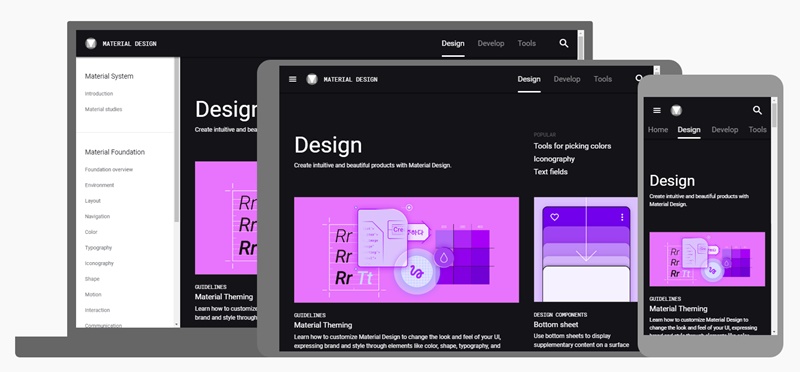Select Typography in the laptop sidebar

pyautogui.click(x=98, y=248)
